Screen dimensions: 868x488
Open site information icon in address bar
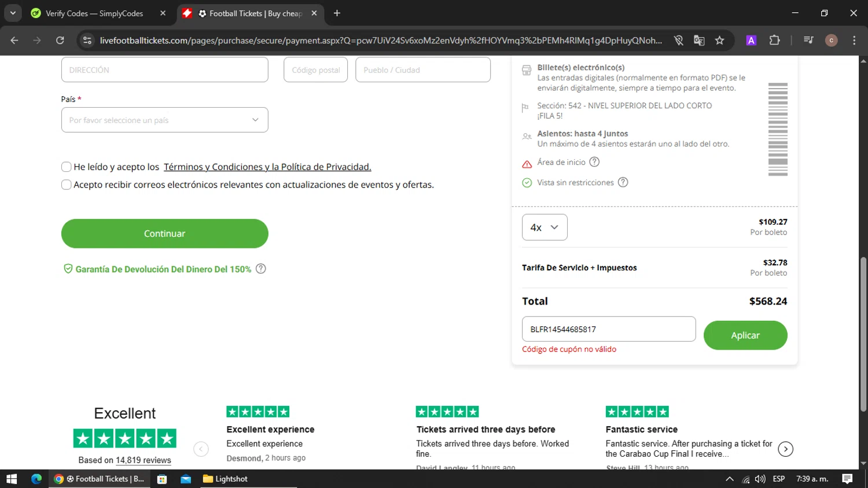pos(87,40)
